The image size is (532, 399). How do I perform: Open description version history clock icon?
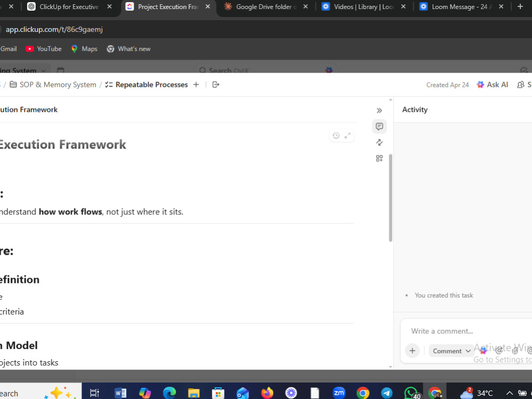coord(336,136)
